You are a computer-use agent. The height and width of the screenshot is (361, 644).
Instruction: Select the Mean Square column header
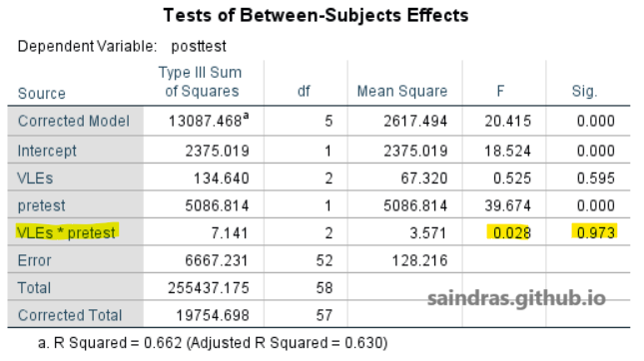pyautogui.click(x=401, y=91)
